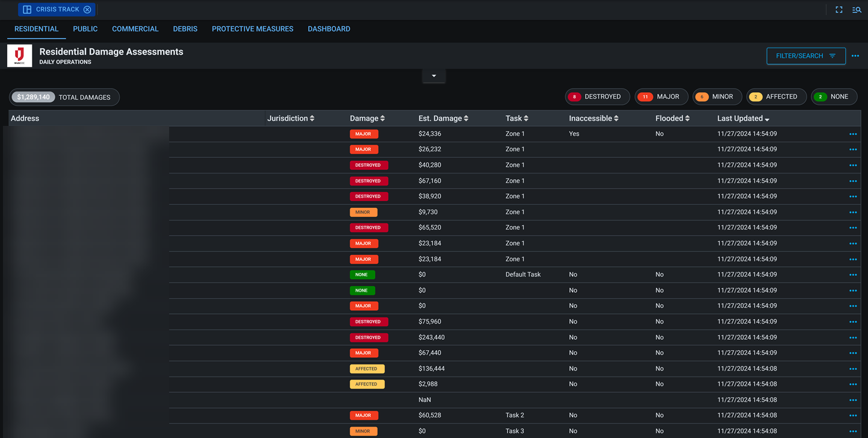
Task: Click the board search icon at top right
Action: (x=857, y=9)
